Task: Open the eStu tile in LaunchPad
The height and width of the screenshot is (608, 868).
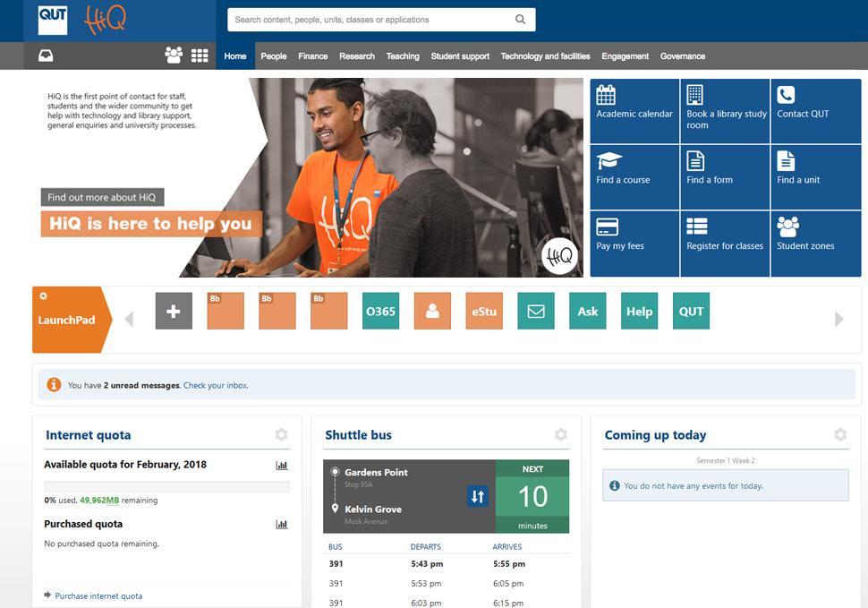Action: [x=484, y=311]
